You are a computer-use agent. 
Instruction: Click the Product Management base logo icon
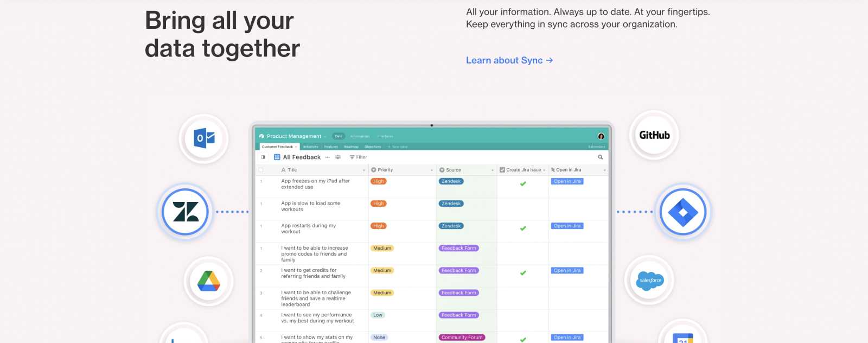[x=261, y=136]
